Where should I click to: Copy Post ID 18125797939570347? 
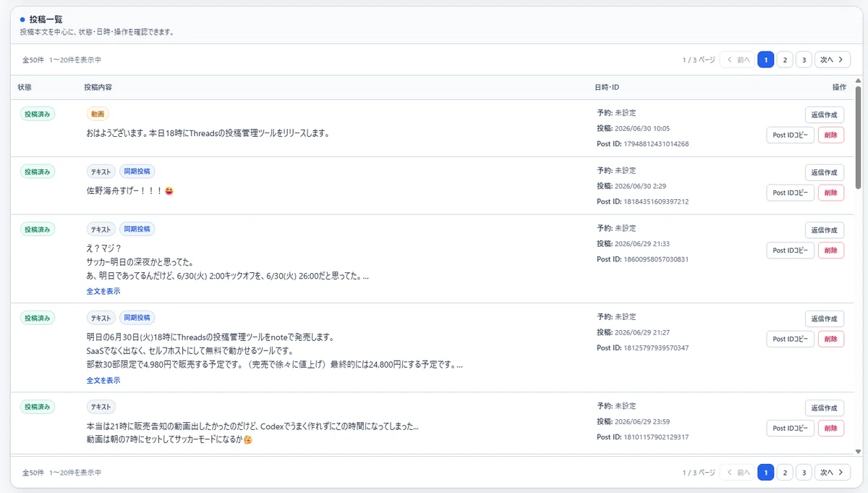[x=790, y=339]
